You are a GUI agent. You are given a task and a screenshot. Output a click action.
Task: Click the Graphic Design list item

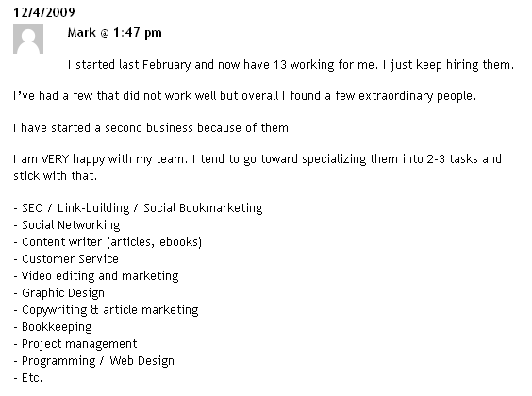(x=59, y=293)
